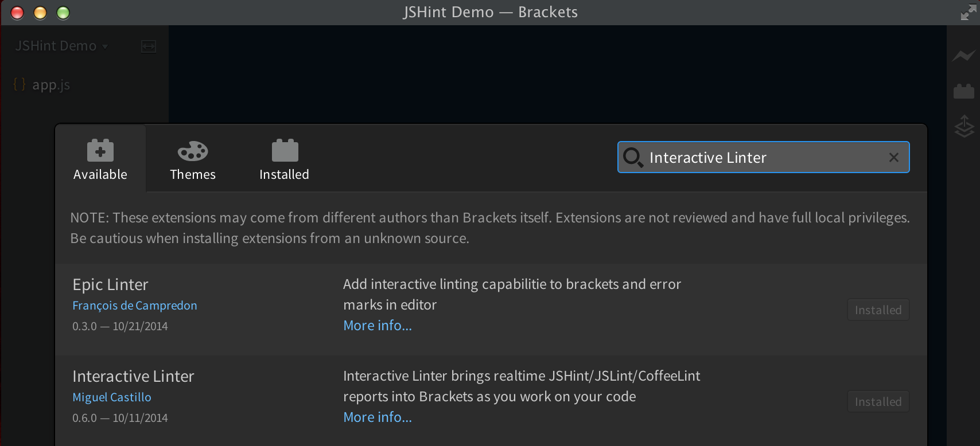Expand the JSHint Demo project dropdown
The height and width of the screenshot is (446, 980).
click(x=61, y=46)
